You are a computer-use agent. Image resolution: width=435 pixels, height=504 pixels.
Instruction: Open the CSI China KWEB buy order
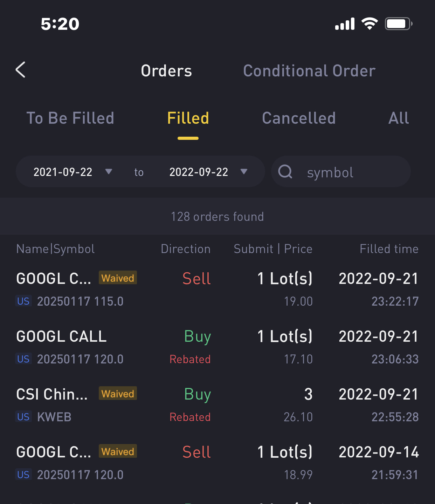(x=217, y=405)
